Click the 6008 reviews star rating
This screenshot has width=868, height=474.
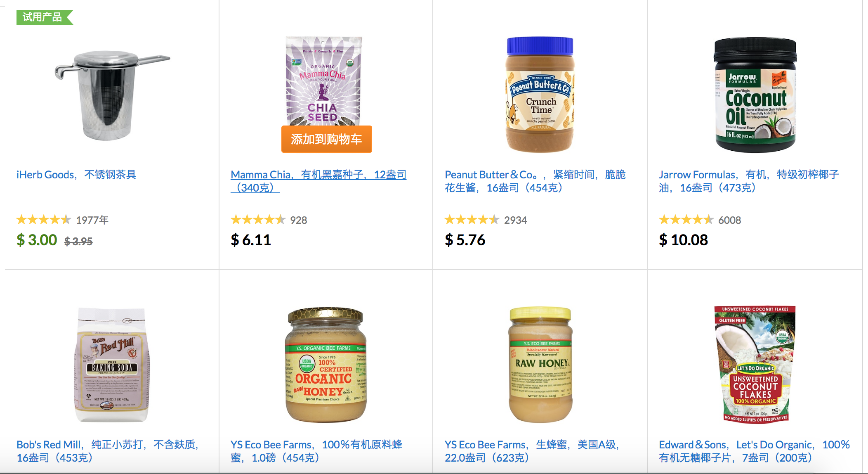tap(686, 220)
